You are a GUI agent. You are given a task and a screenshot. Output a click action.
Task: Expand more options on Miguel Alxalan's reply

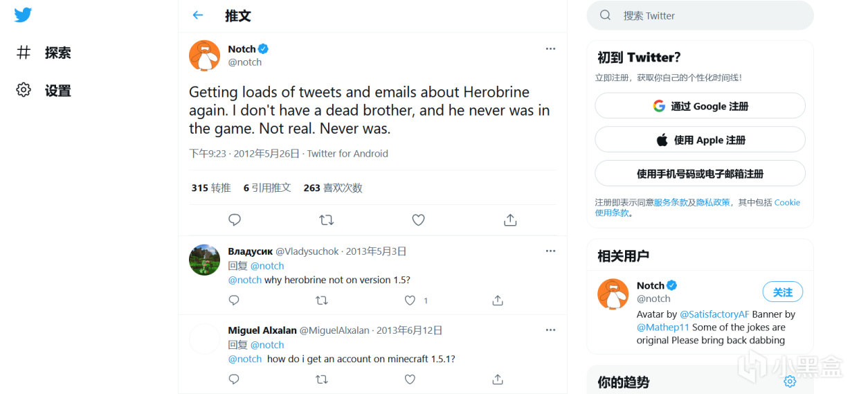point(550,330)
